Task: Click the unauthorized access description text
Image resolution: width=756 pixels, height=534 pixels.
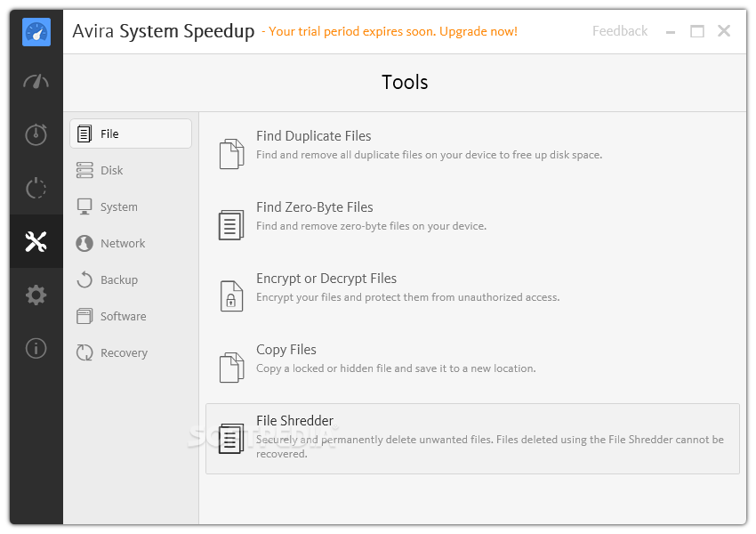Action: pyautogui.click(x=408, y=297)
